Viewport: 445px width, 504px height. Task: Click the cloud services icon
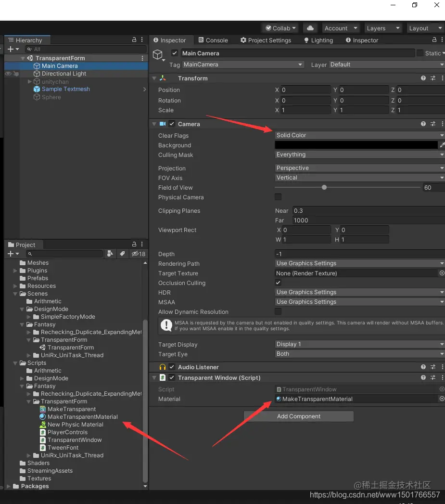310,28
